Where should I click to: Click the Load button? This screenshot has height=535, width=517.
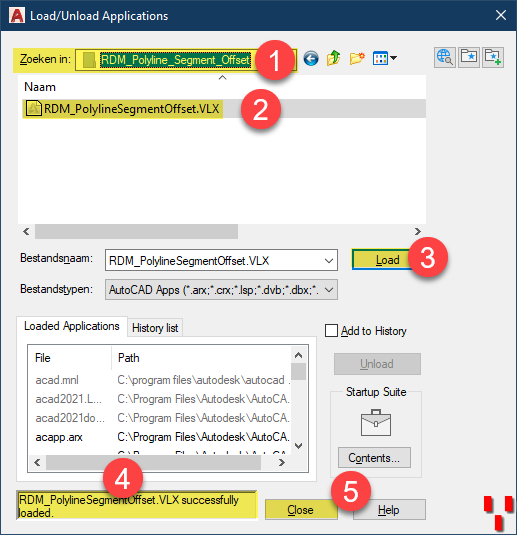coord(387,260)
